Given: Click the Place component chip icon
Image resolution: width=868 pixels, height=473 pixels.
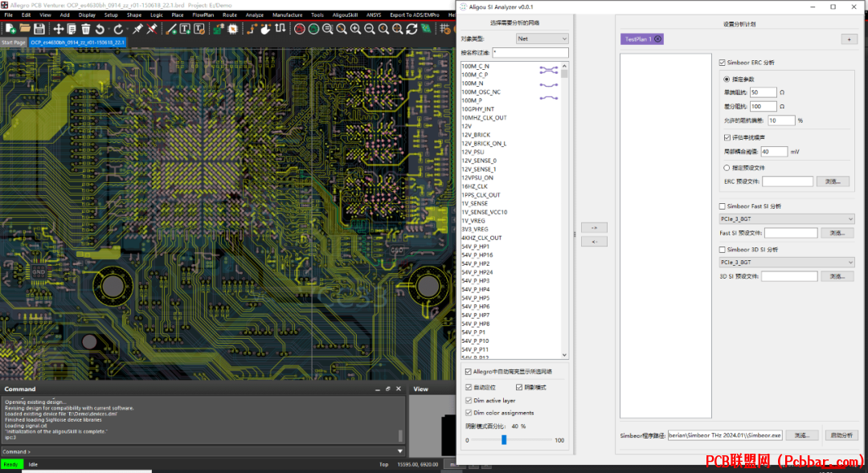Looking at the screenshot, I should (233, 29).
